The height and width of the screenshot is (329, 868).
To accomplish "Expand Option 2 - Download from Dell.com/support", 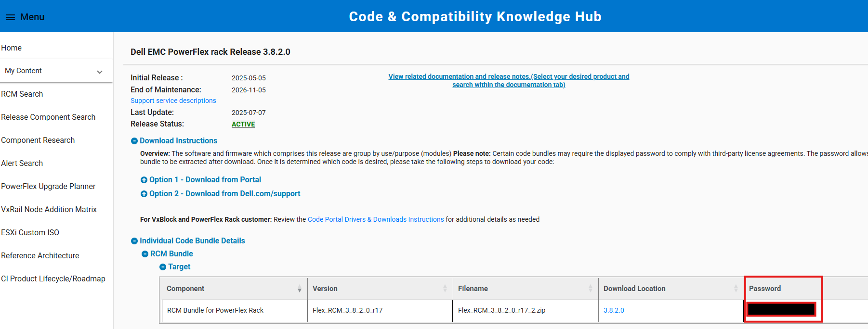I will 224,194.
